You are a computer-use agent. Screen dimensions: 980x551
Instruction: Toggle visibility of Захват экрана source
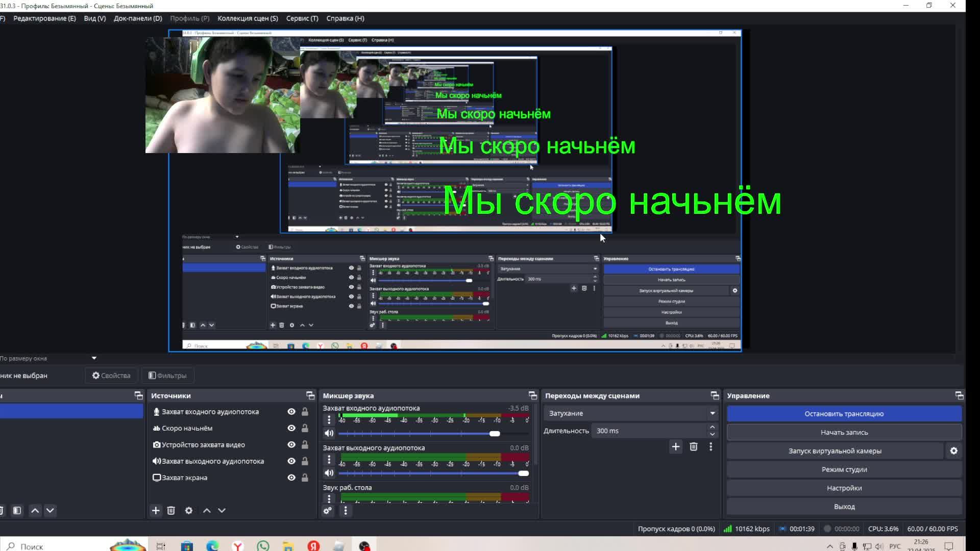point(291,478)
